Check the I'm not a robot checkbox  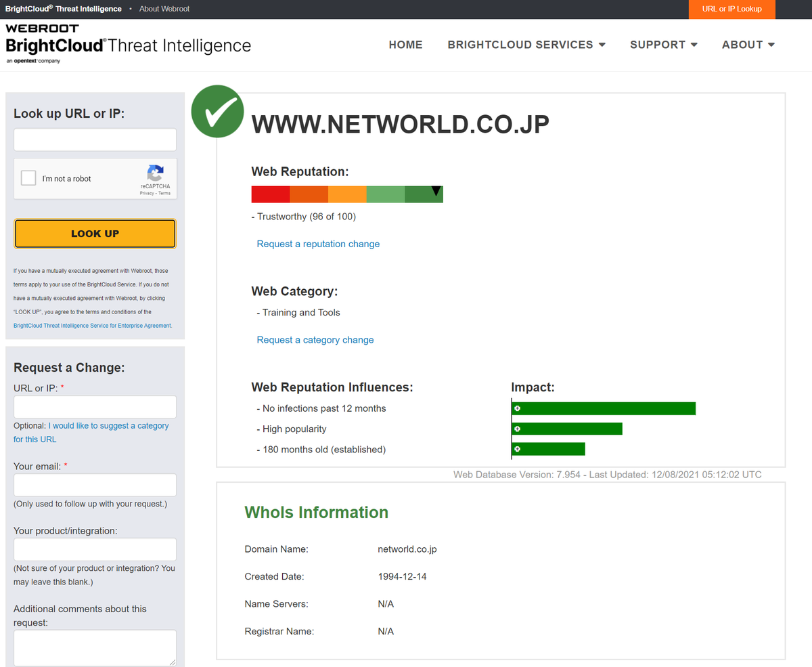(28, 177)
